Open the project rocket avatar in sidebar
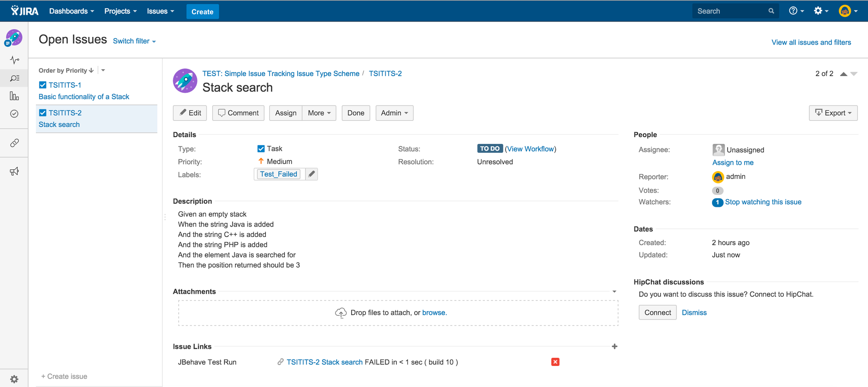This screenshot has width=868, height=387. (x=14, y=38)
